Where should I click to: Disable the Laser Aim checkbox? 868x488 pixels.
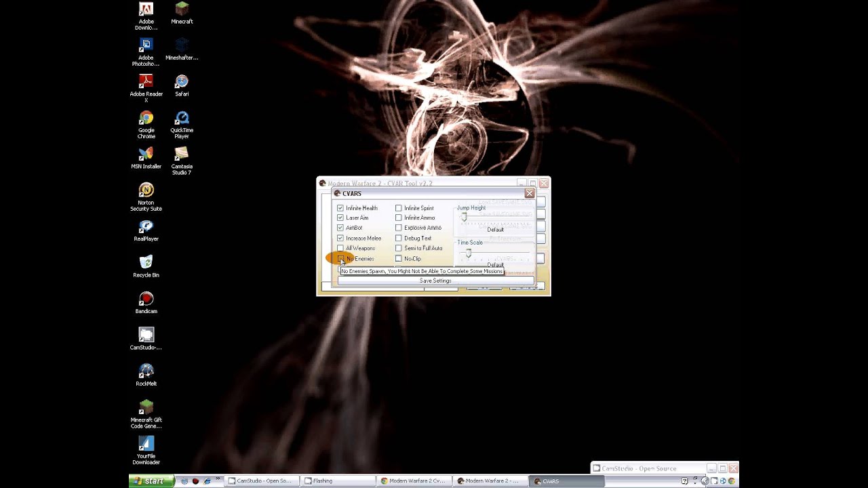pos(340,218)
